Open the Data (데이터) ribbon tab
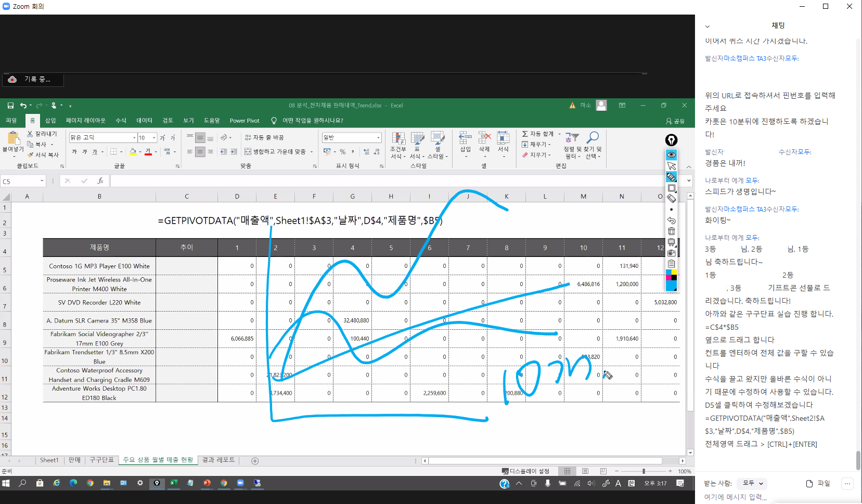The image size is (862, 504). tap(144, 121)
